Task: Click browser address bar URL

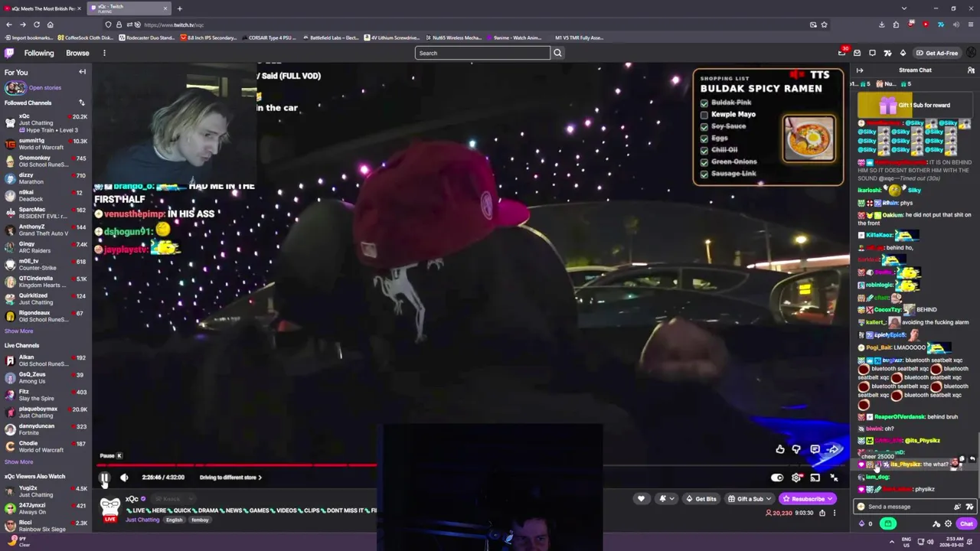Action: click(174, 24)
